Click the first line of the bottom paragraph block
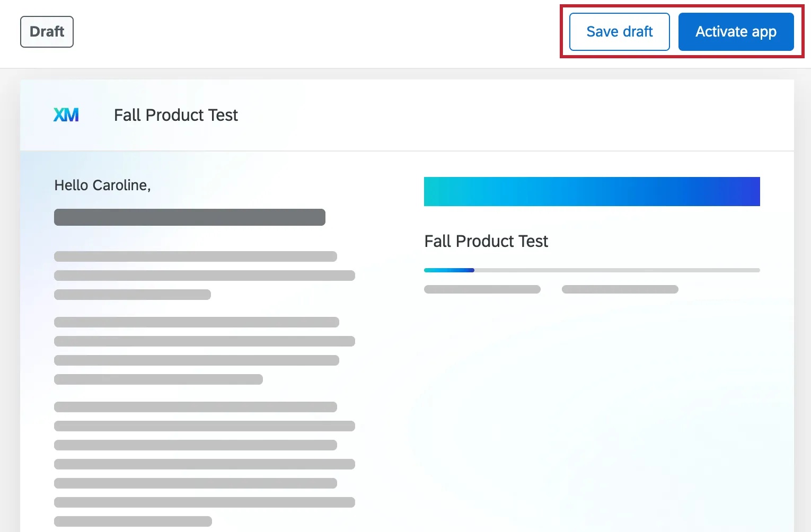This screenshot has width=811, height=532. 195,406
